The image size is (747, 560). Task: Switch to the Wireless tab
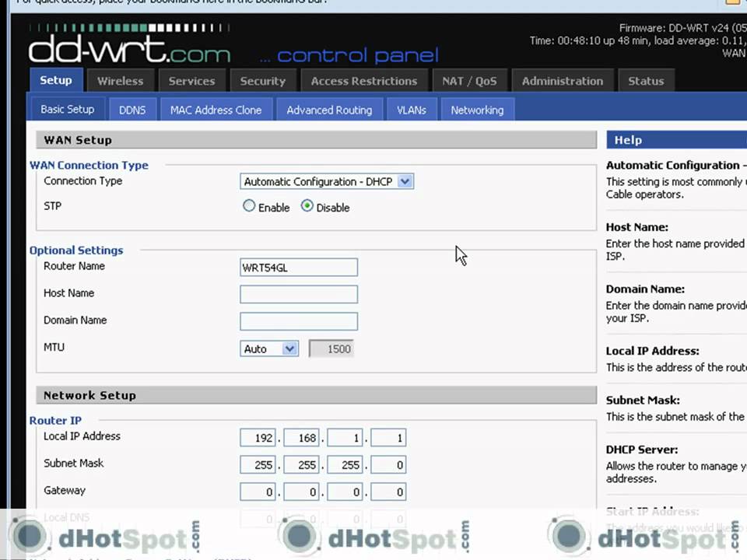point(120,81)
